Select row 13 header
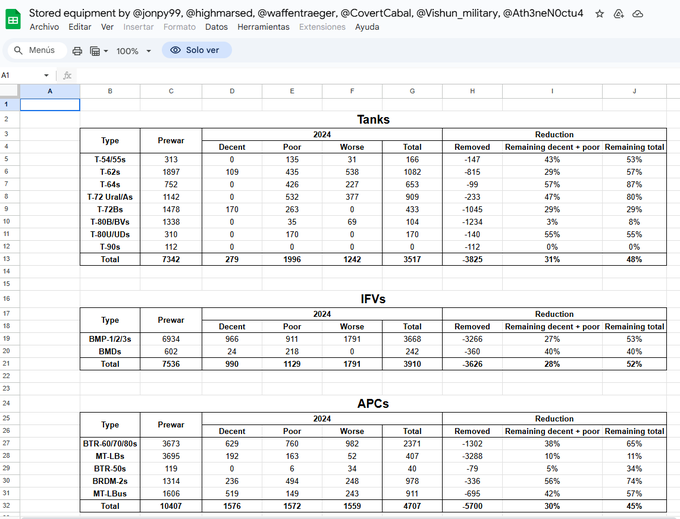This screenshot has width=680, height=519. pos(10,259)
